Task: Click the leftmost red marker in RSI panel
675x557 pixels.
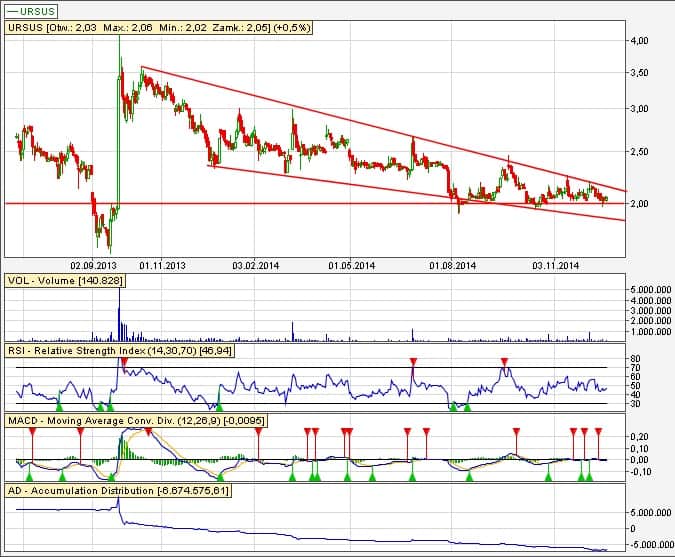Action: coord(123,361)
